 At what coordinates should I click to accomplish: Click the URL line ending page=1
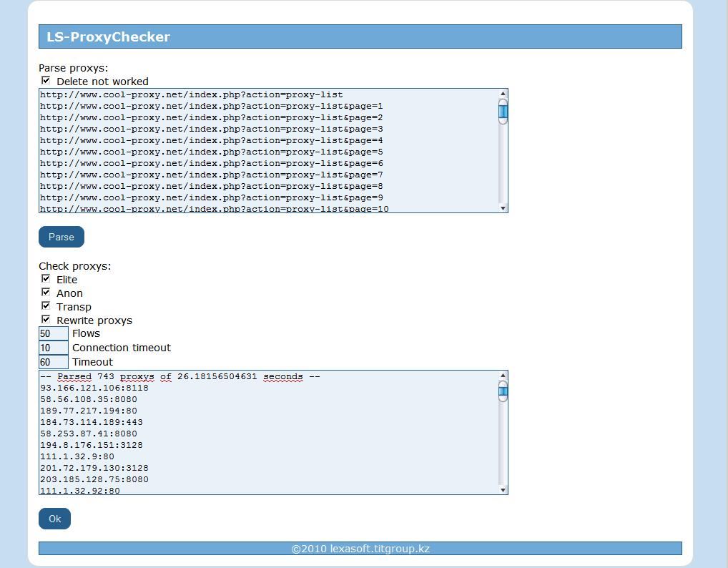[x=211, y=107]
